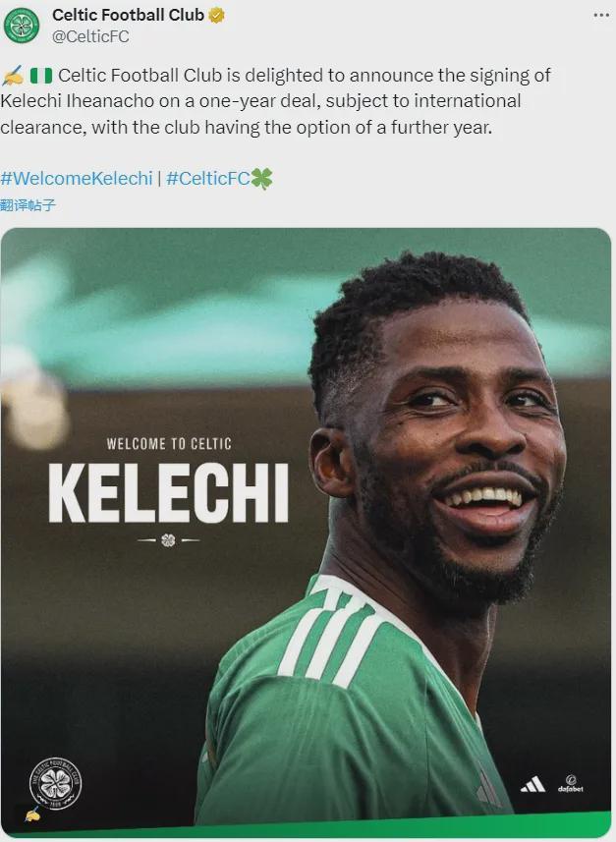
Task: Click the WELCOME TO CELTIC caption
Action: point(168,444)
